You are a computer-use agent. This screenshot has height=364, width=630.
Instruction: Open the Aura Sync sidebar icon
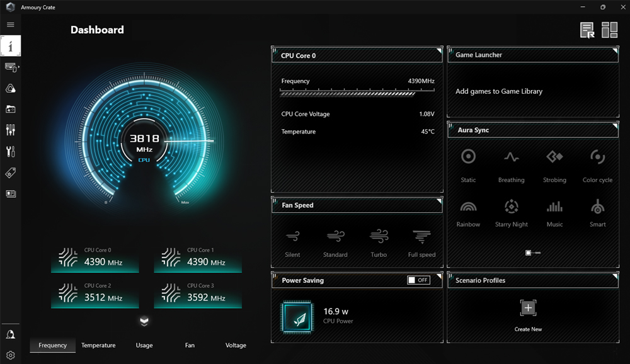[x=11, y=88]
